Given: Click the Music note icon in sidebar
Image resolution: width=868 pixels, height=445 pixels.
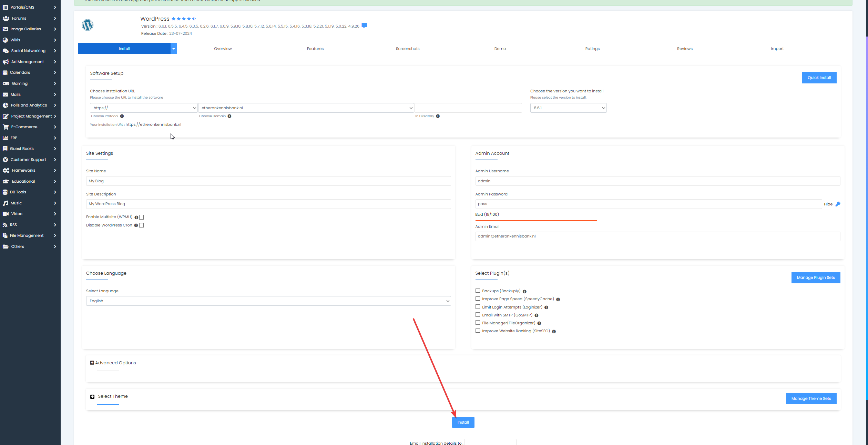Looking at the screenshot, I should click(6, 203).
